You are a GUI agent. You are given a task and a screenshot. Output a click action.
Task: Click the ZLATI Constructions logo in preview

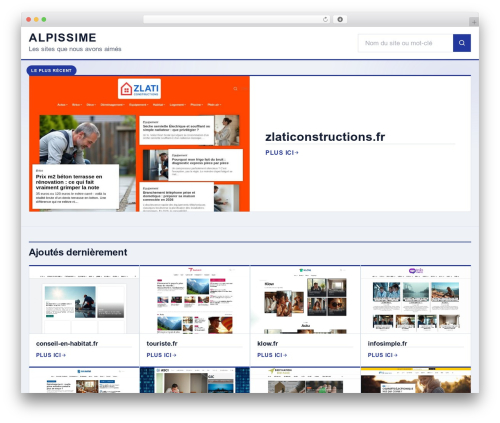139,89
